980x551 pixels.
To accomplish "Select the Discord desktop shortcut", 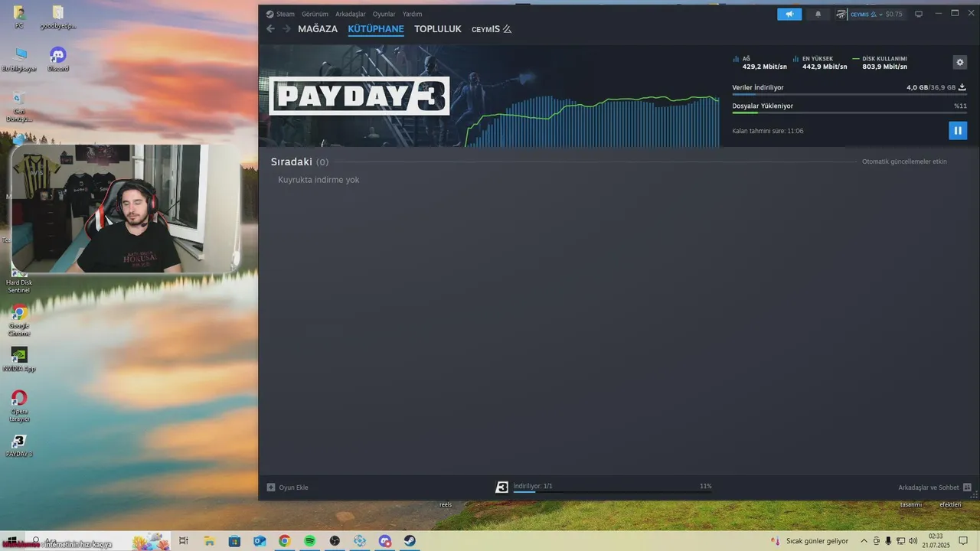I will pos(58,60).
